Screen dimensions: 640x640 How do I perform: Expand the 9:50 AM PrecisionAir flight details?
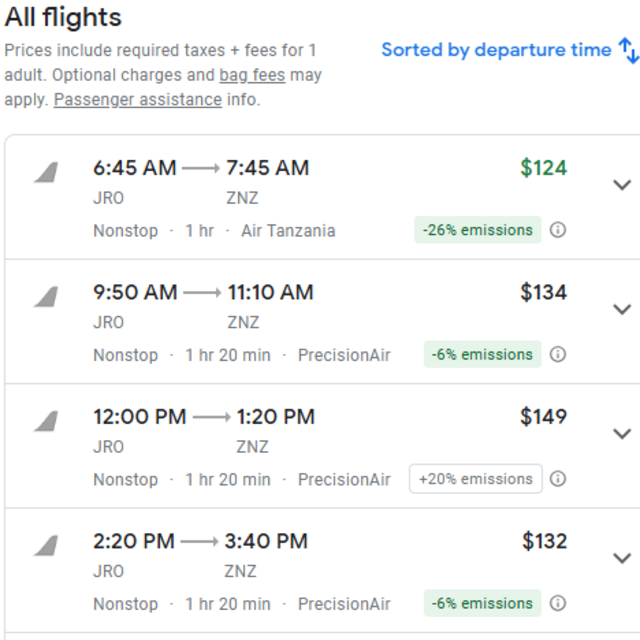point(622,309)
